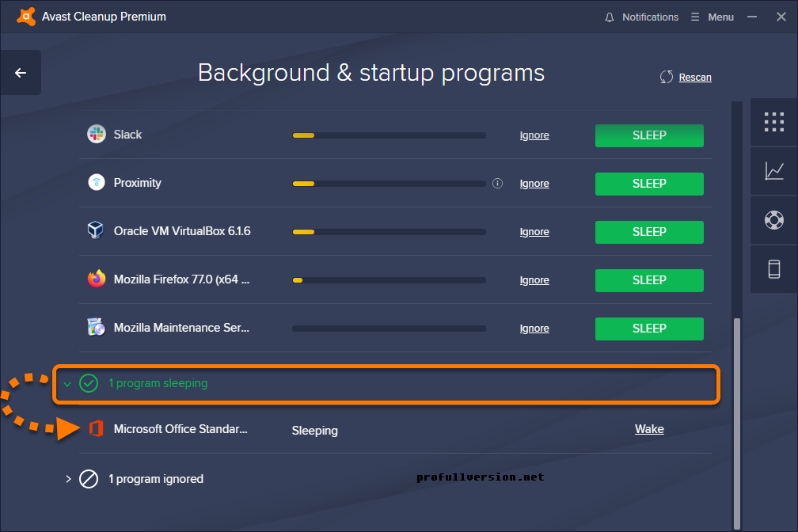Click the performance chart icon in sidebar
Image resolution: width=798 pixels, height=532 pixels.
tap(774, 171)
